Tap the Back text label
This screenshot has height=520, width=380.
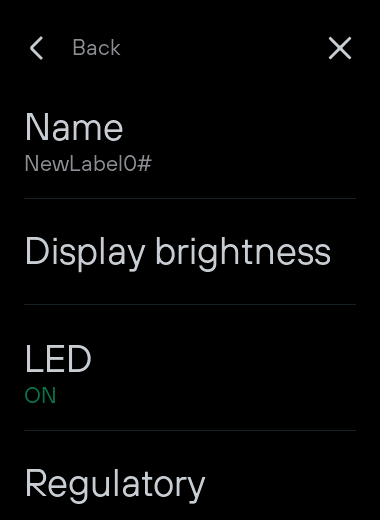pyautogui.click(x=96, y=48)
